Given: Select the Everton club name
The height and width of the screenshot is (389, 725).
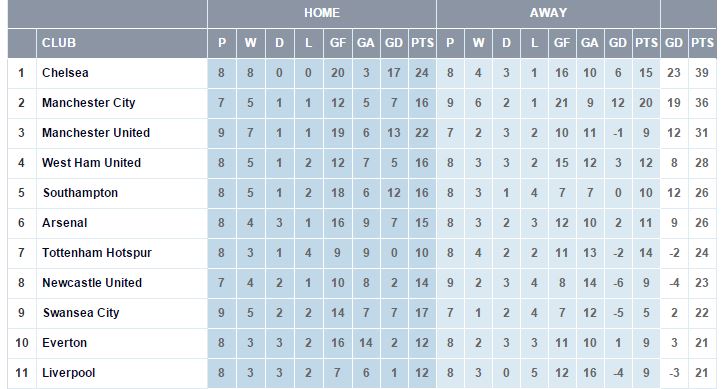Looking at the screenshot, I should pos(65,343).
